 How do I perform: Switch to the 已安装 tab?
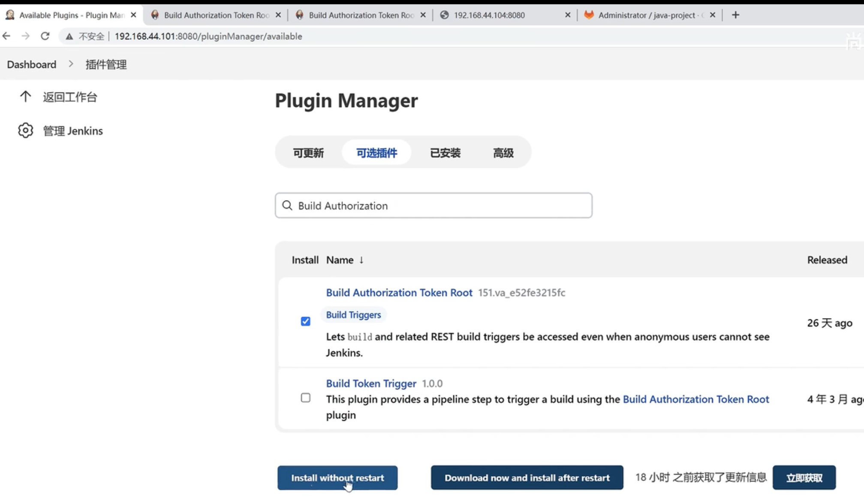coord(445,153)
